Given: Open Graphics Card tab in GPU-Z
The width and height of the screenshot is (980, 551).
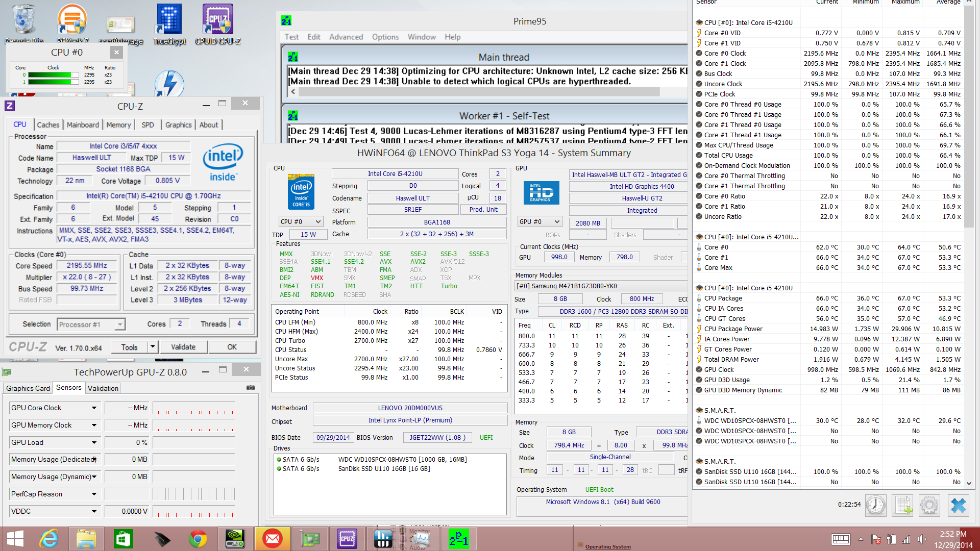Looking at the screenshot, I should (x=28, y=388).
